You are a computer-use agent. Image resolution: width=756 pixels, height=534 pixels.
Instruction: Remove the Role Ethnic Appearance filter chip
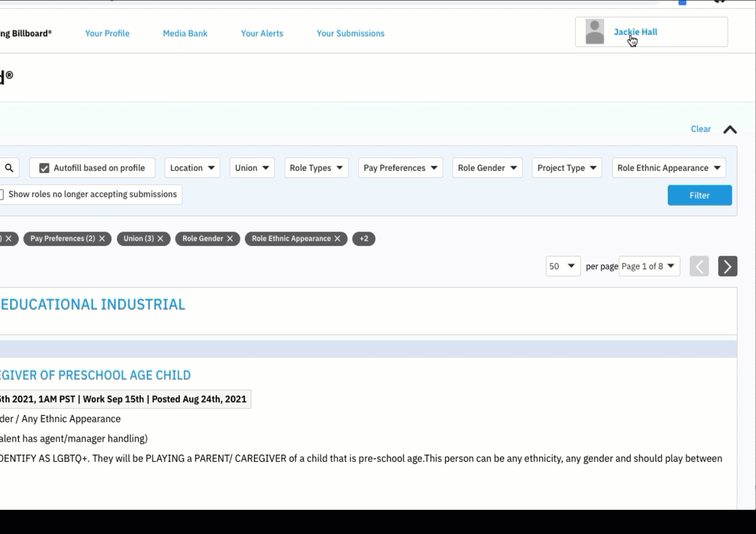pos(337,239)
